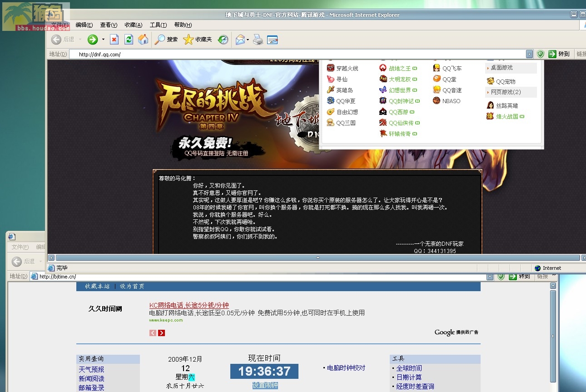586x392 pixels.
Task: Click the 战地之王 game icon
Action: (383, 68)
